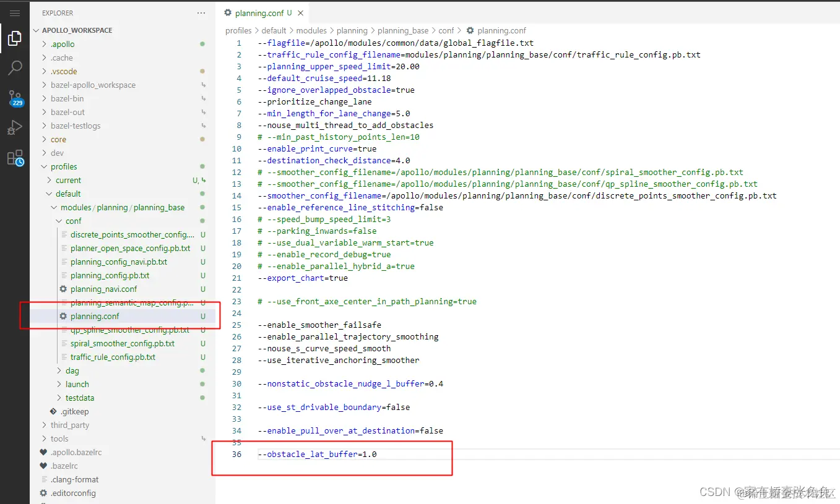This screenshot has height=504, width=840.
Task: Expand the bazel-out folder
Action: click(x=67, y=112)
